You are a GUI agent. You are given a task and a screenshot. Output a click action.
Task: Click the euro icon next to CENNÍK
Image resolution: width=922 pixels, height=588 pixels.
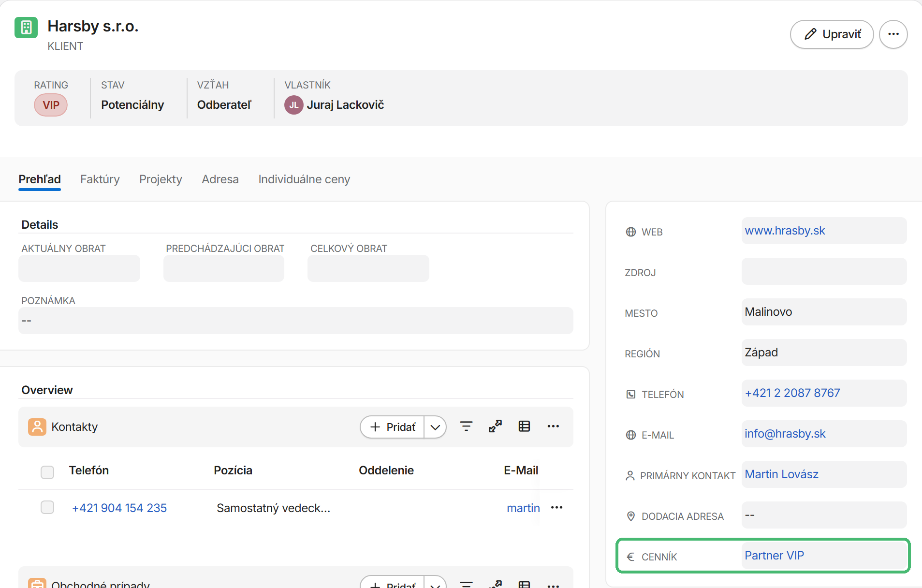tap(630, 557)
